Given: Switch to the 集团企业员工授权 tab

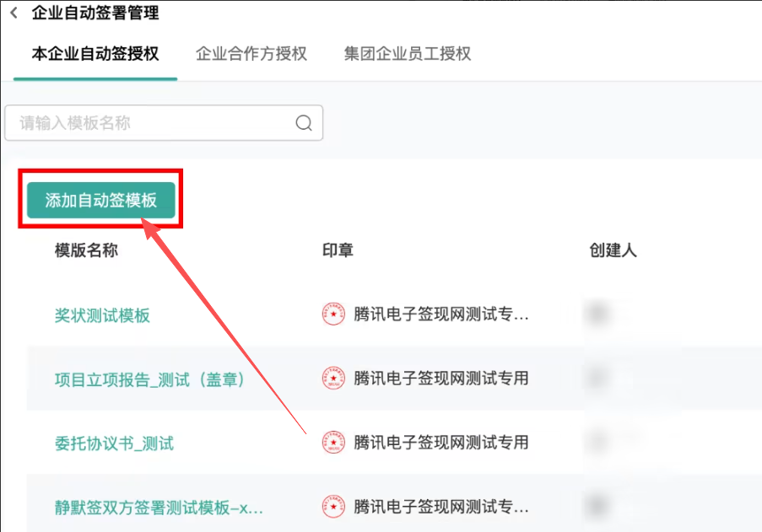Looking at the screenshot, I should [x=408, y=53].
